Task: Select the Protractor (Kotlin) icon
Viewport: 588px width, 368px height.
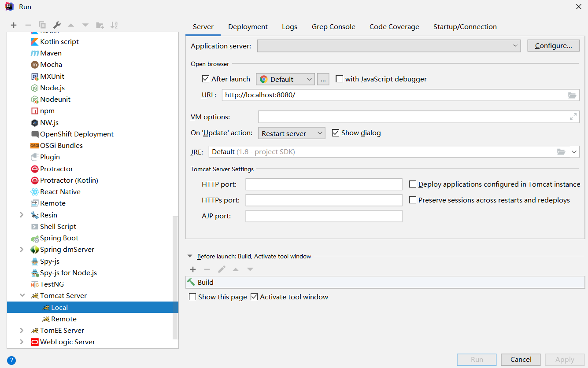Action: click(35, 180)
